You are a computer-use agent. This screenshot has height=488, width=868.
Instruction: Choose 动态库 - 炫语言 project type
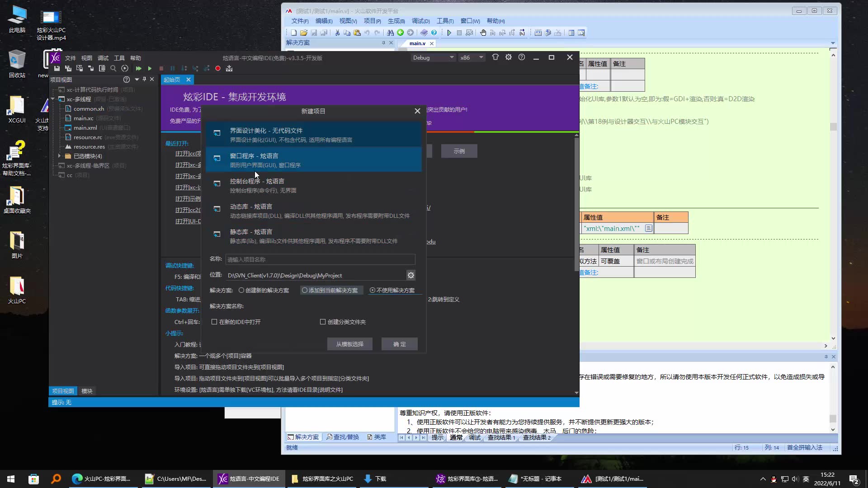(x=313, y=211)
